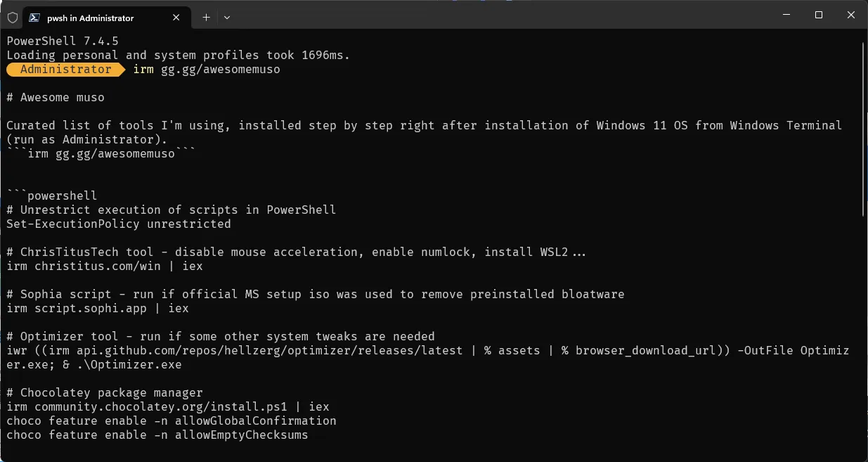Open the new tab profile dropdown chevron
This screenshot has width=868, height=462.
[x=226, y=18]
